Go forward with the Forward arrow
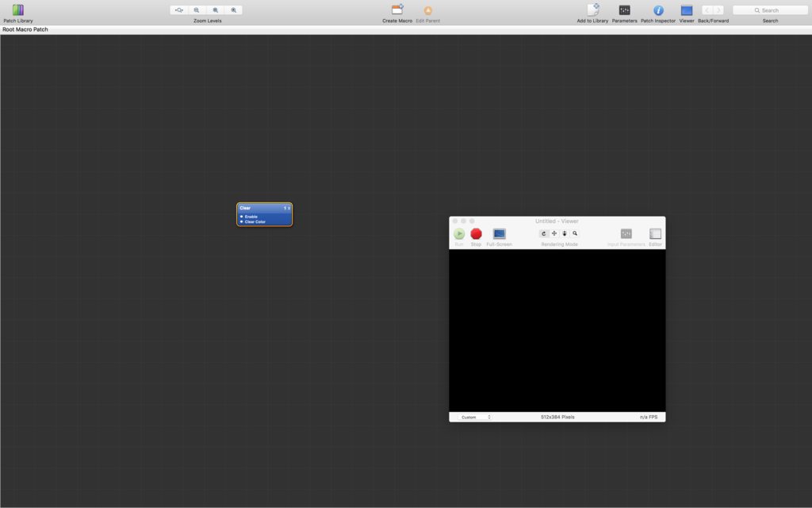 click(x=718, y=10)
